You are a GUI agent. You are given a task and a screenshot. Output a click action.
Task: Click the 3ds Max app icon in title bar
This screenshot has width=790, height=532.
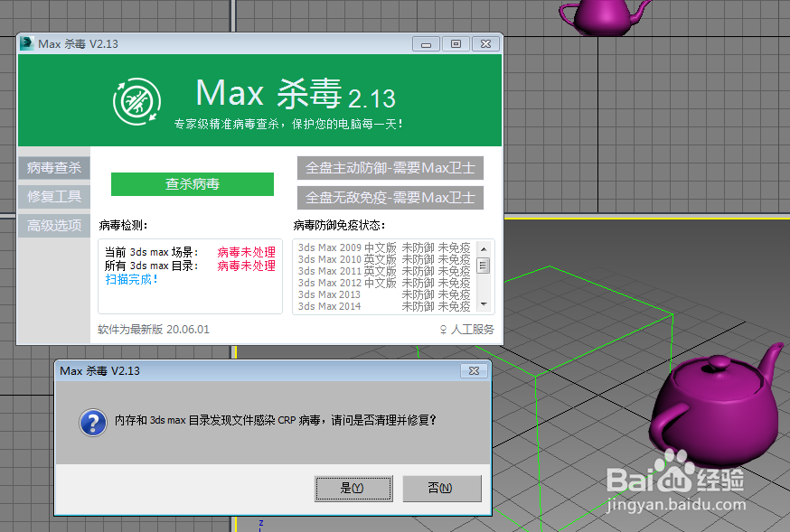coord(27,43)
